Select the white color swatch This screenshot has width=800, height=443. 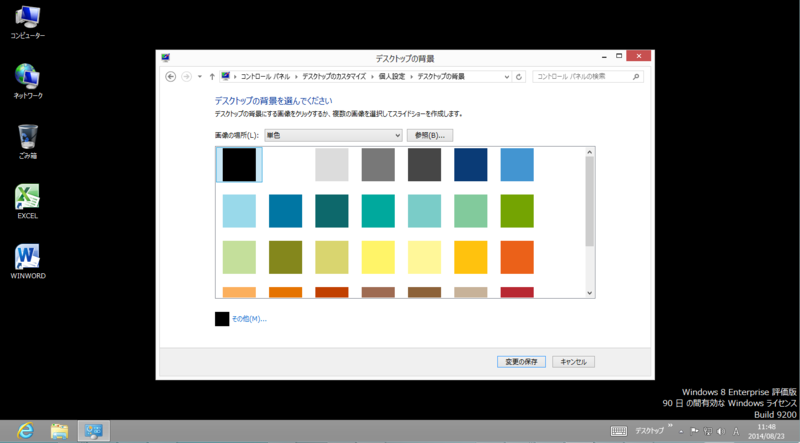(286, 165)
